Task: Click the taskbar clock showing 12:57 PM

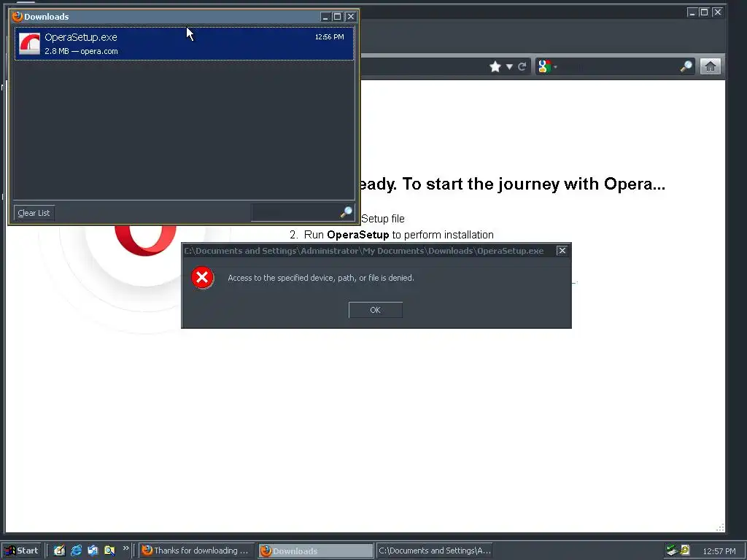Action: click(719, 551)
